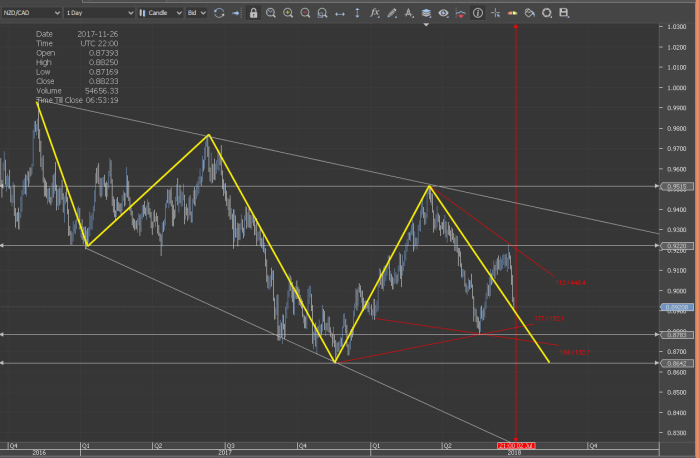Click the 0.8642 horizontal line price label
Screen dimensions: 700x458
click(677, 363)
